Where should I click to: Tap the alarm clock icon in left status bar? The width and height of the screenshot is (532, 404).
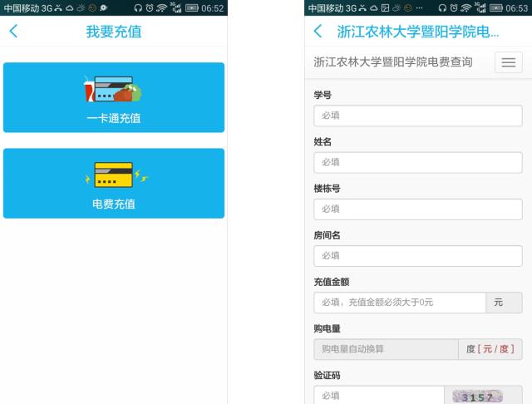coord(150,7)
